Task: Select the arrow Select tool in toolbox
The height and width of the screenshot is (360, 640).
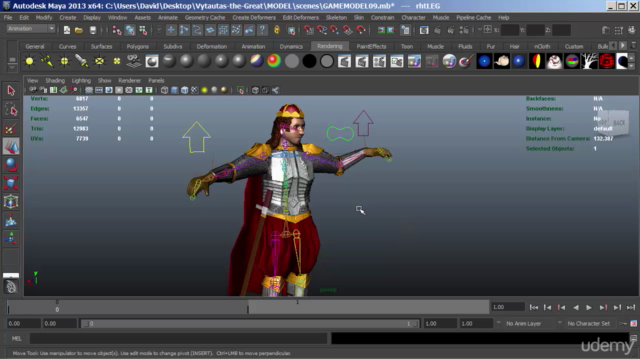Action: pyautogui.click(x=11, y=91)
